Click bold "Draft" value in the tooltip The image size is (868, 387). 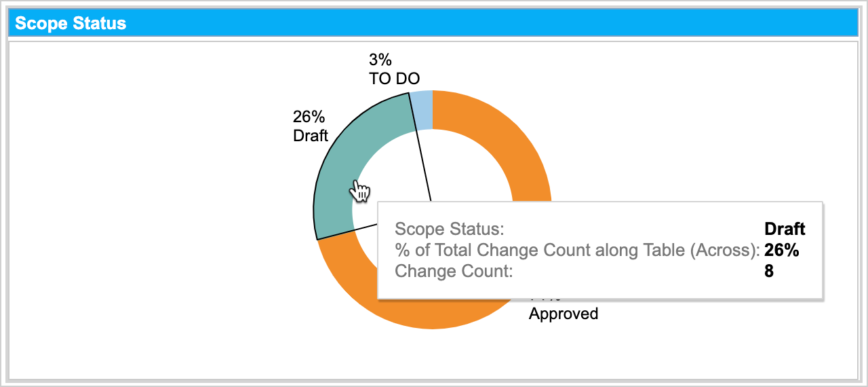tap(785, 229)
